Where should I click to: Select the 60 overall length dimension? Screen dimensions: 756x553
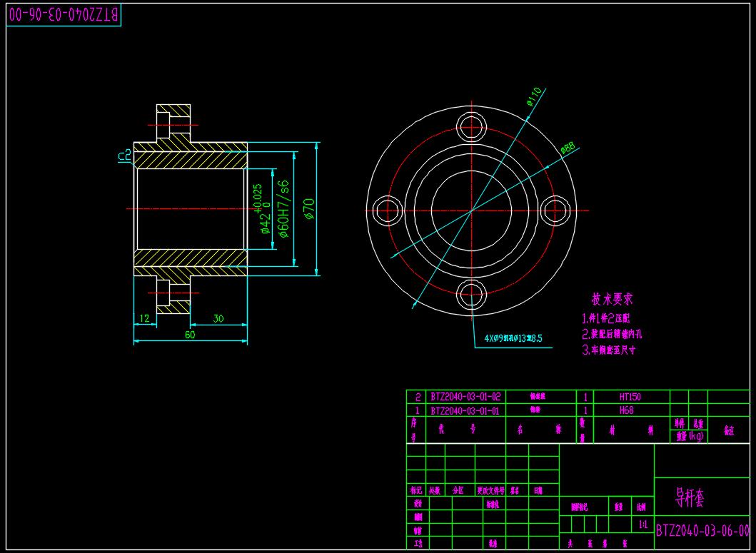pos(190,335)
